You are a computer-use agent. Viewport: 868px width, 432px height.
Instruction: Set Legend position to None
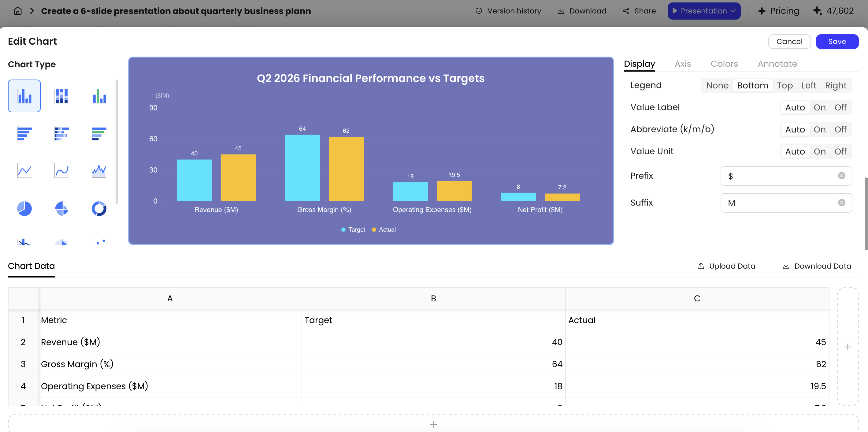point(717,86)
